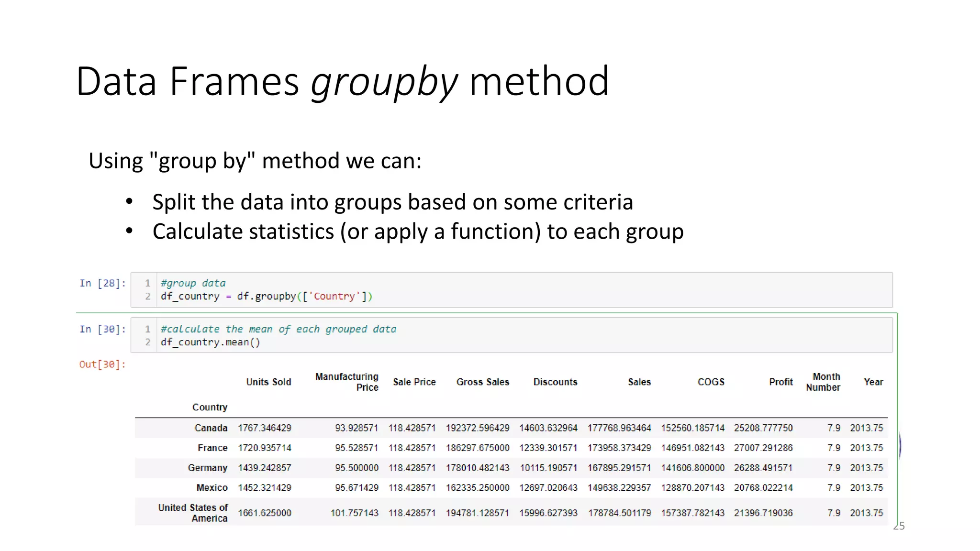Click the Year column header

873,382
